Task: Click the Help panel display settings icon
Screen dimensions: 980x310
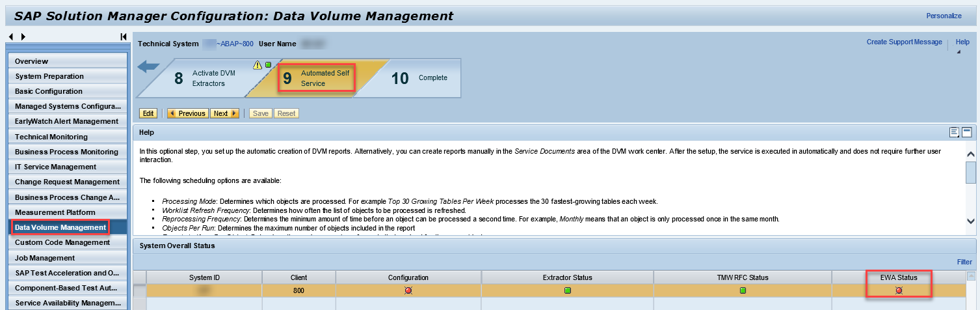Action: click(x=955, y=132)
